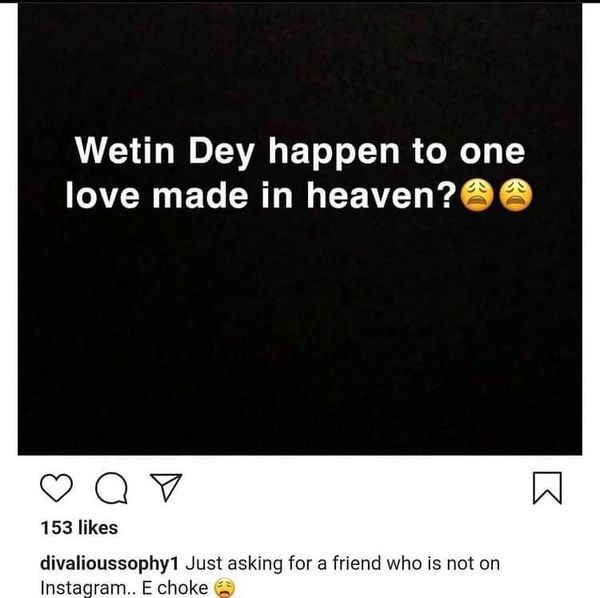Tap the first weary emoji in image
This screenshot has height=598, width=600.
476,196
